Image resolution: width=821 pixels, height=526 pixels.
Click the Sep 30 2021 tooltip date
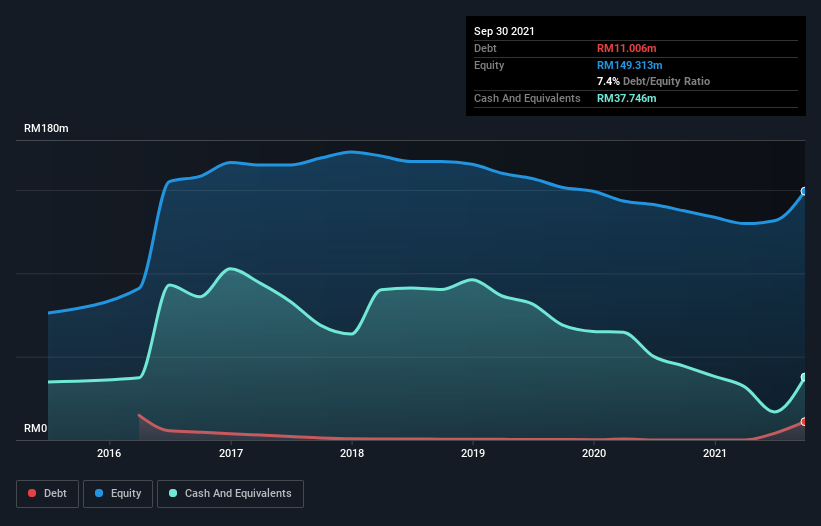[x=504, y=31]
